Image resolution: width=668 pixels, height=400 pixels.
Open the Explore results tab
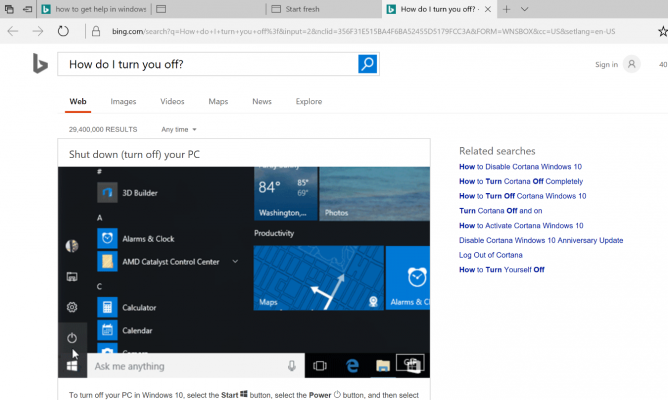pyautogui.click(x=309, y=101)
